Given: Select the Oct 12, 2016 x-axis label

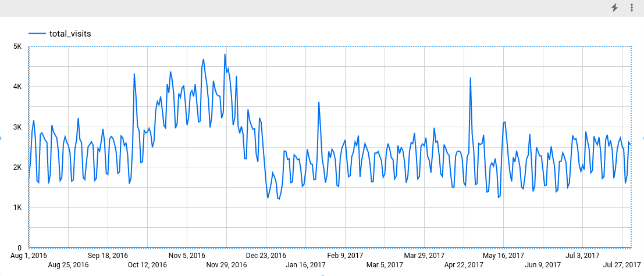Looking at the screenshot, I should (147, 265).
